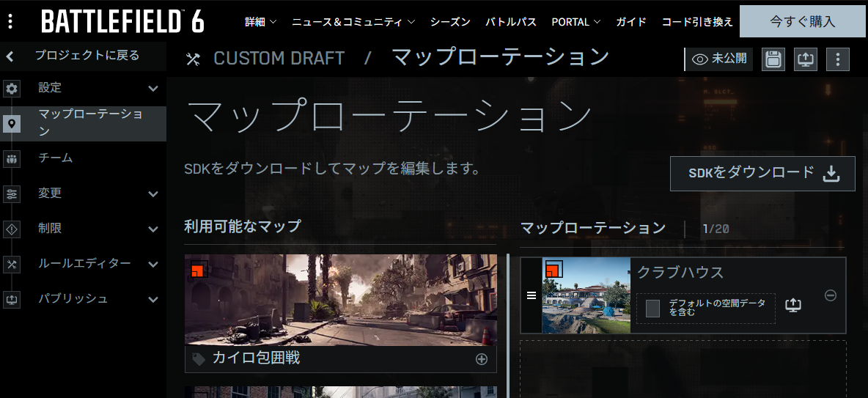Open the vertical three-dot options menu in header

pos(837,59)
